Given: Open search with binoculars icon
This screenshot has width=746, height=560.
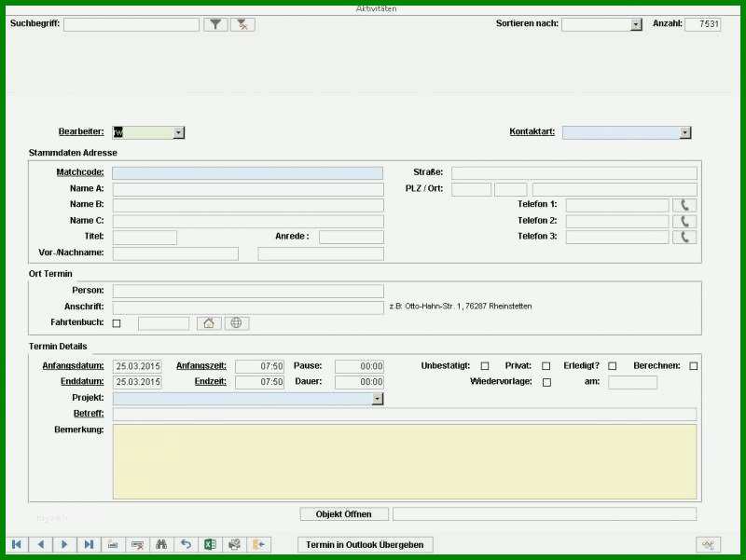Looking at the screenshot, I should [x=161, y=544].
